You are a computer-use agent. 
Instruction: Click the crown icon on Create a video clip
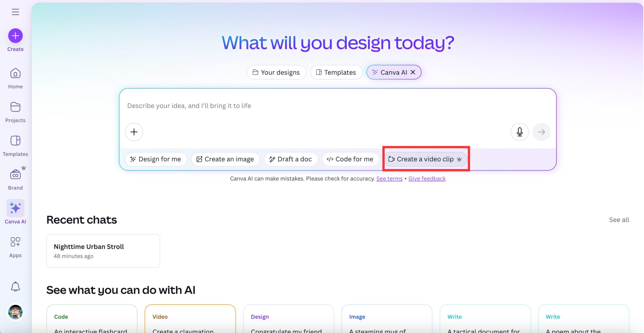459,159
